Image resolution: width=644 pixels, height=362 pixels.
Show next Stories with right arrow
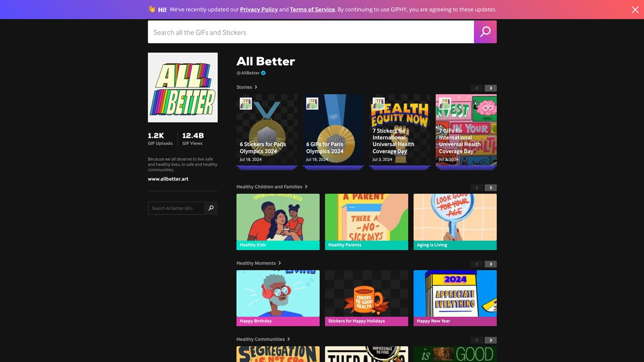[491, 88]
